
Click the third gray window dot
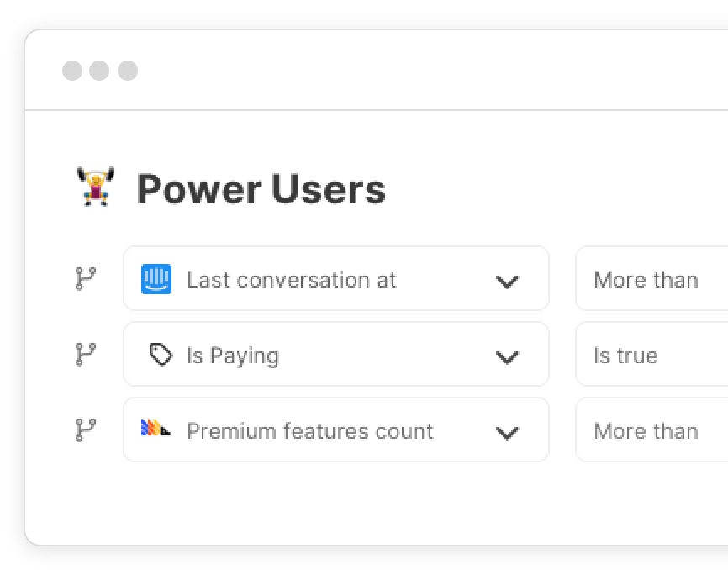tap(127, 71)
